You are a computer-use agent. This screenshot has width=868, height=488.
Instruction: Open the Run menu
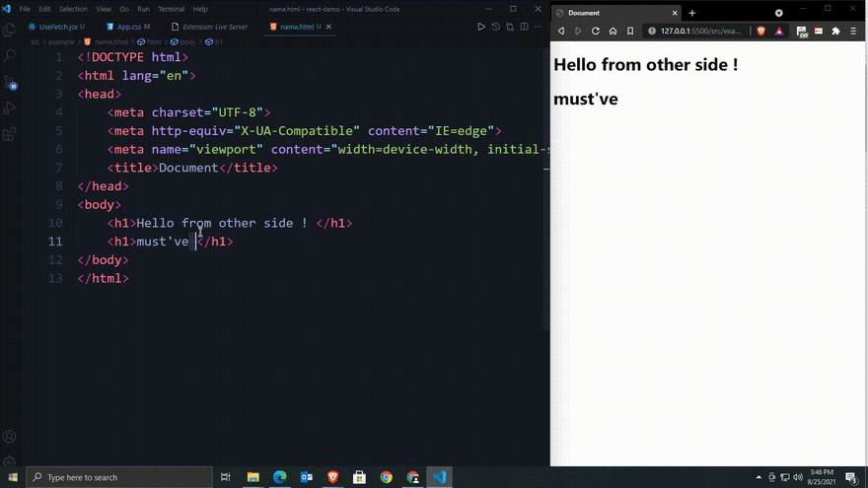[143, 9]
